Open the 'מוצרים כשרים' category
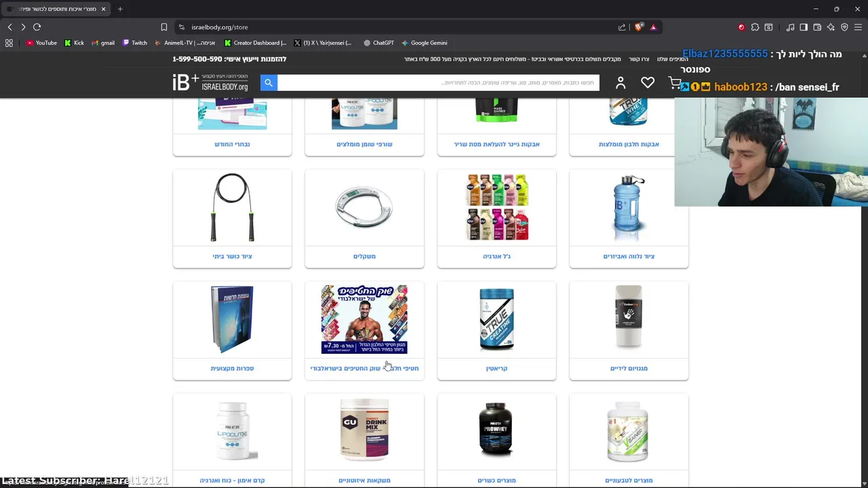The image size is (868, 488). pos(496,480)
